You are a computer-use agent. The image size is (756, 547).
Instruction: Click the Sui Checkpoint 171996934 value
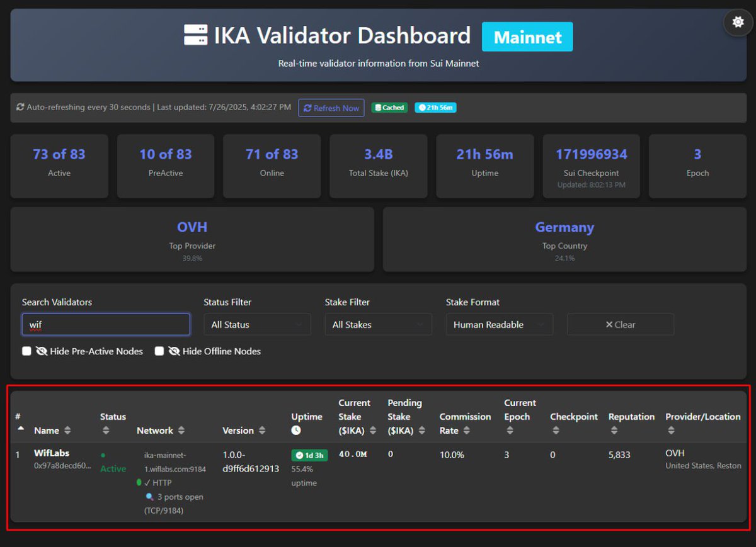click(591, 154)
